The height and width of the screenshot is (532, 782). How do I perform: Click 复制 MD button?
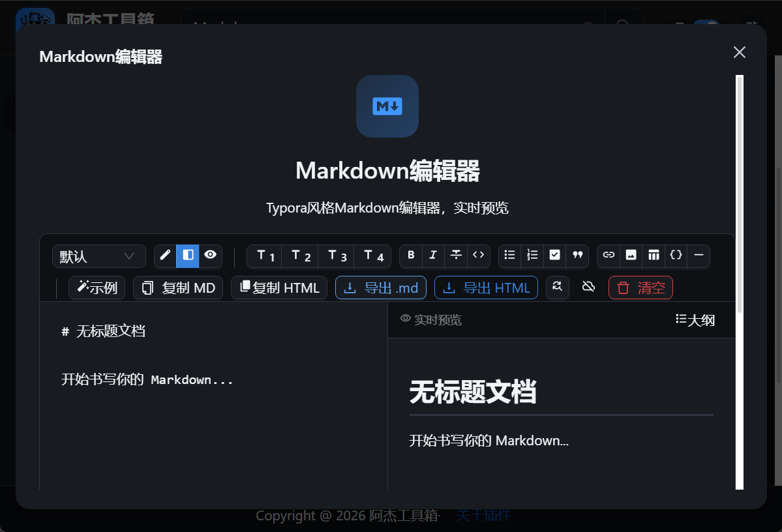pyautogui.click(x=178, y=288)
